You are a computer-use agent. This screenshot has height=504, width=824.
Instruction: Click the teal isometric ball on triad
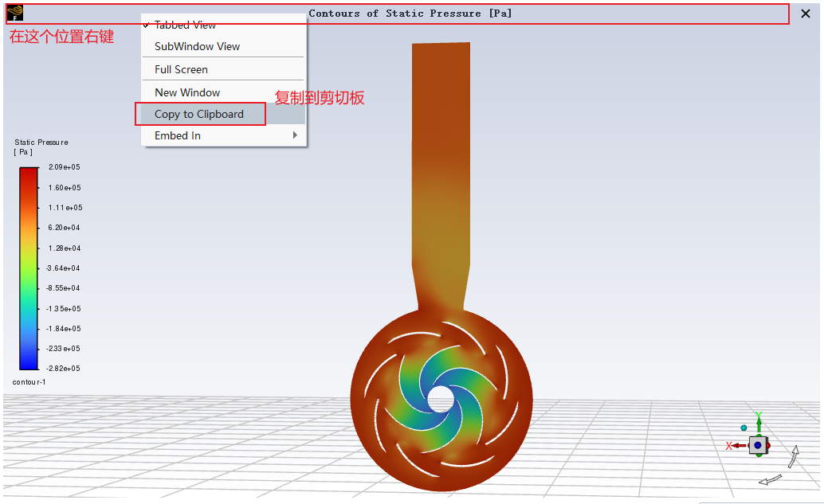click(x=744, y=428)
